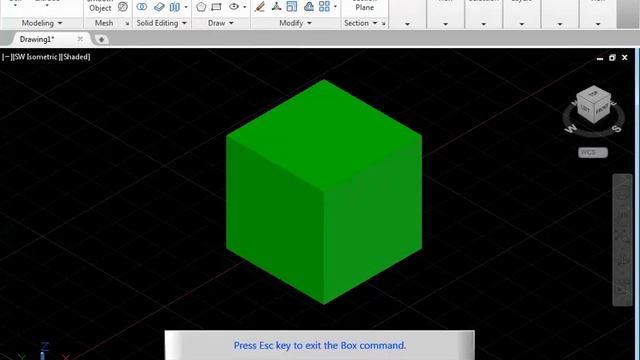Restore the drawing viewport window

(x=612, y=58)
